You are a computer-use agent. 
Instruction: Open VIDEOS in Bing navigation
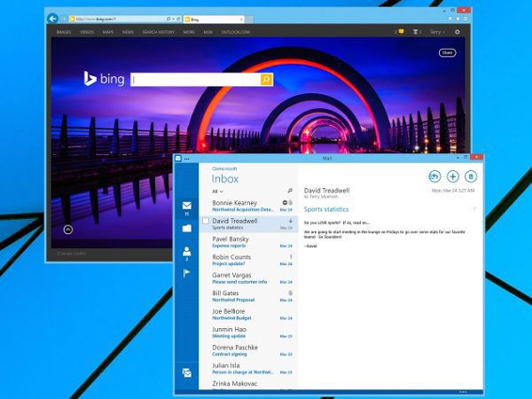click(x=87, y=32)
